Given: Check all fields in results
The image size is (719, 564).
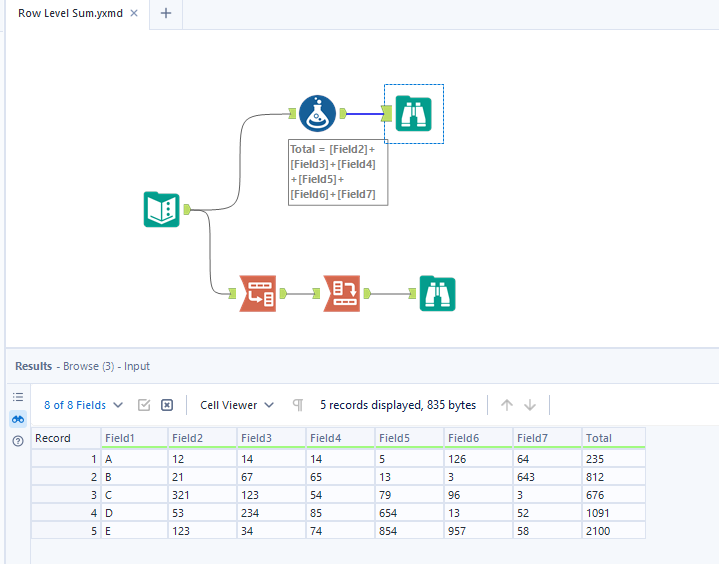Looking at the screenshot, I should point(144,405).
